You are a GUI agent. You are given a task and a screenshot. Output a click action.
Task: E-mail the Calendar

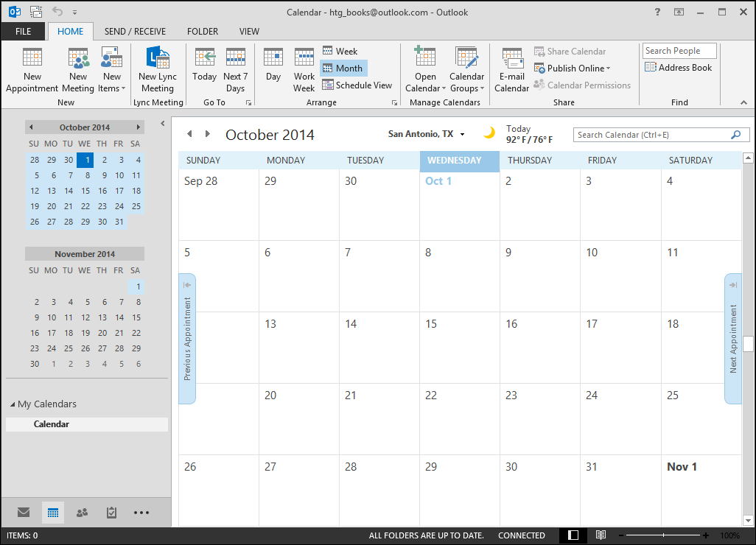(511, 70)
